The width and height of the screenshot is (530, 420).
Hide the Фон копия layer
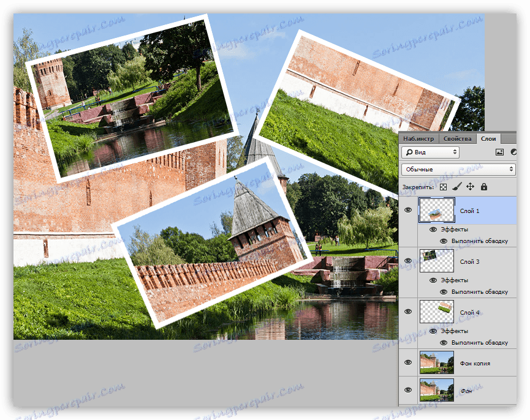click(408, 362)
